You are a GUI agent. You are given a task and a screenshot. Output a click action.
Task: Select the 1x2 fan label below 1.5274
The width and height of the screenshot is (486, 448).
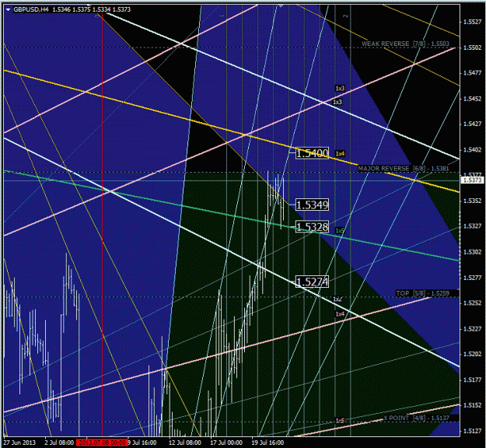[x=337, y=299]
